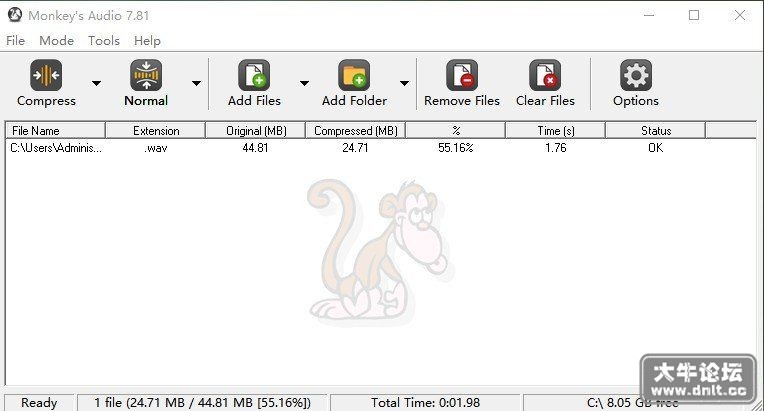Maximize the Monkey's Audio window

pyautogui.click(x=694, y=15)
